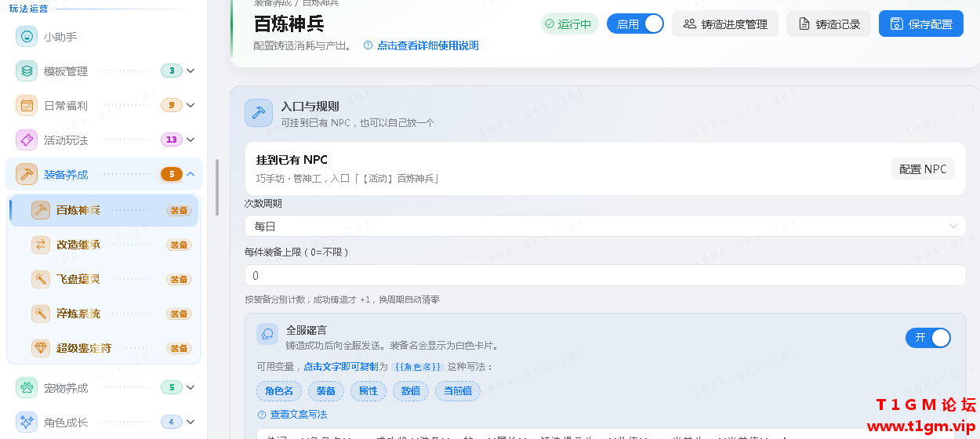Click the 模板管理 layers icon
This screenshot has width=980, height=439.
coord(27,71)
